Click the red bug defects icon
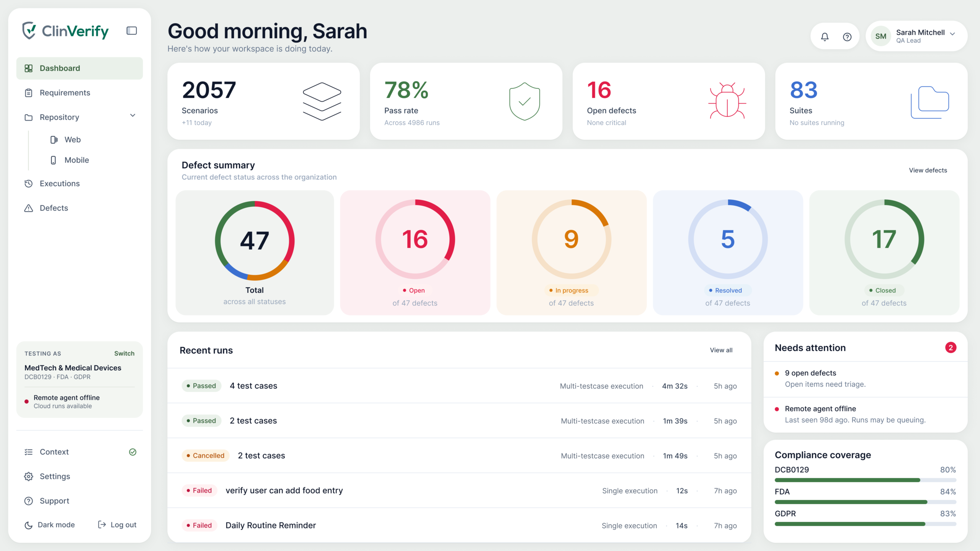This screenshot has height=551, width=980. 727,101
